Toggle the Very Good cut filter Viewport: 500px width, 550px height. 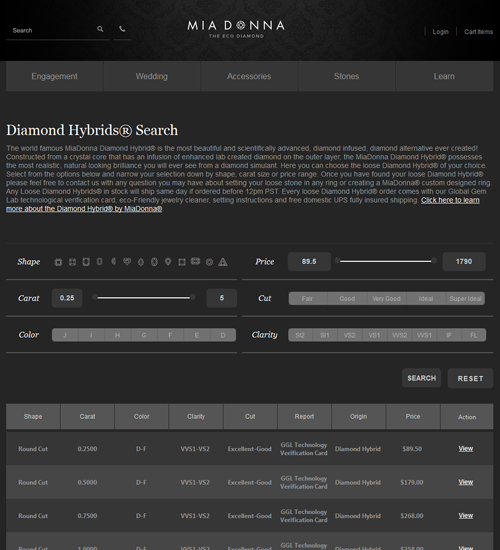point(386,299)
